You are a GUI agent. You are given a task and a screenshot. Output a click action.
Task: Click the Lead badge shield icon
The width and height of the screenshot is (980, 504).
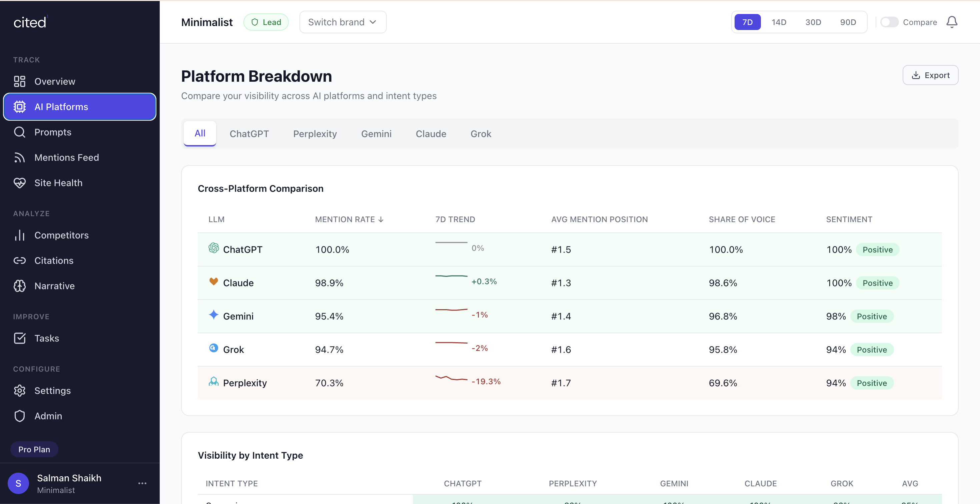point(254,22)
